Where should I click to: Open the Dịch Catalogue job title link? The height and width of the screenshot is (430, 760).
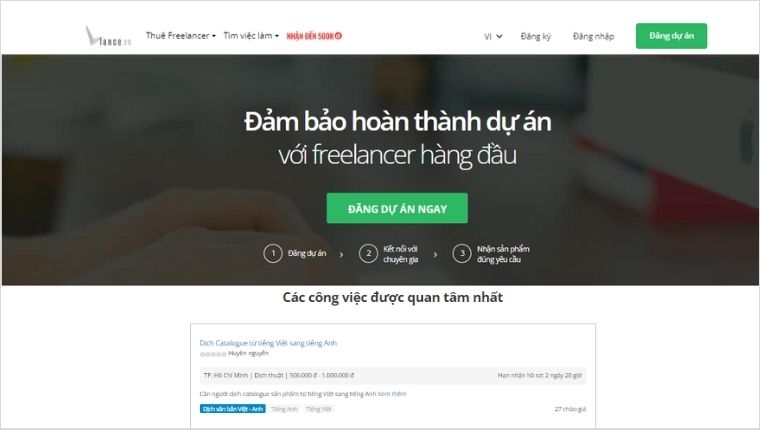(x=268, y=343)
